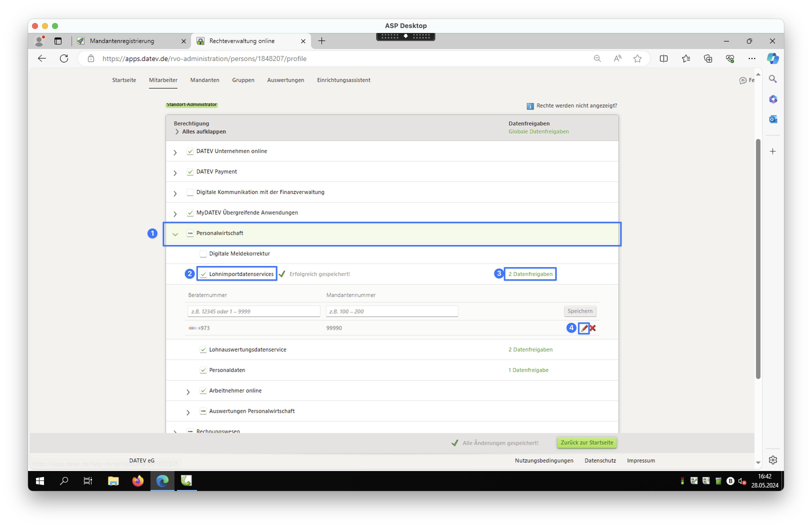Toggle the DATEV Payment checkbox

pyautogui.click(x=190, y=172)
